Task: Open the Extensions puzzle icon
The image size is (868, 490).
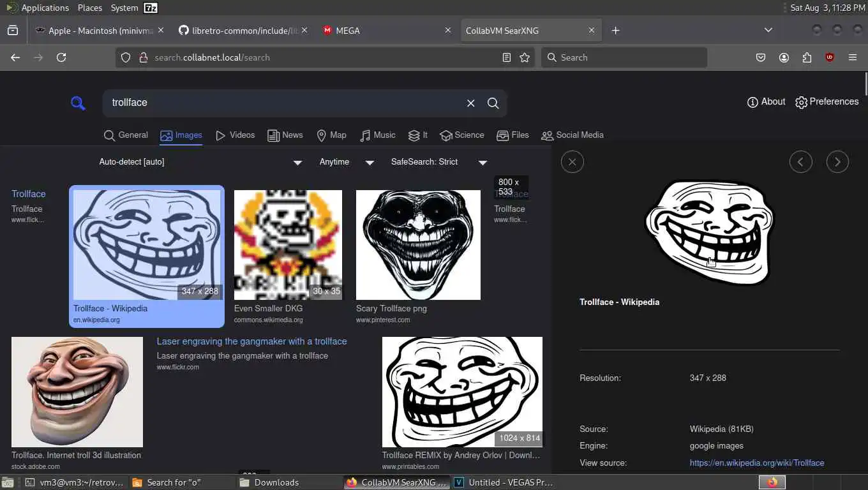Action: pos(807,57)
